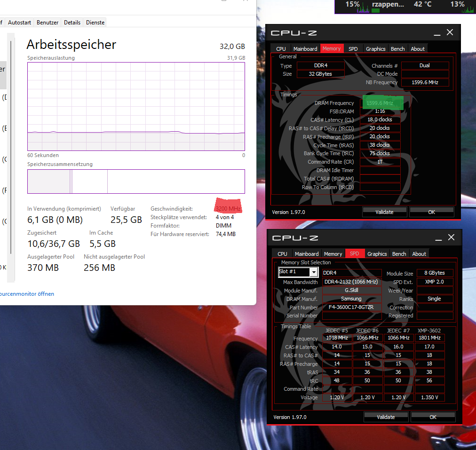Open the Bench tab in lower CPU-Z window
This screenshot has height=450, width=476.
tap(399, 254)
